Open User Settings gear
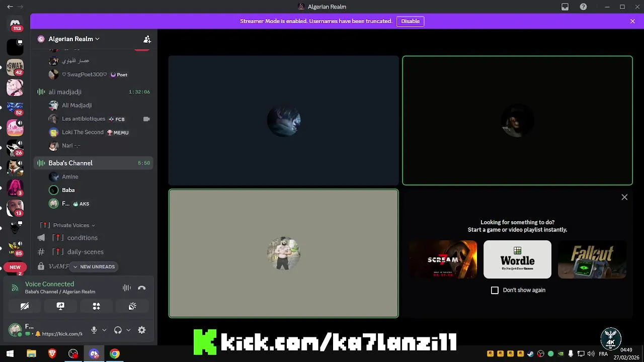 [x=142, y=330]
